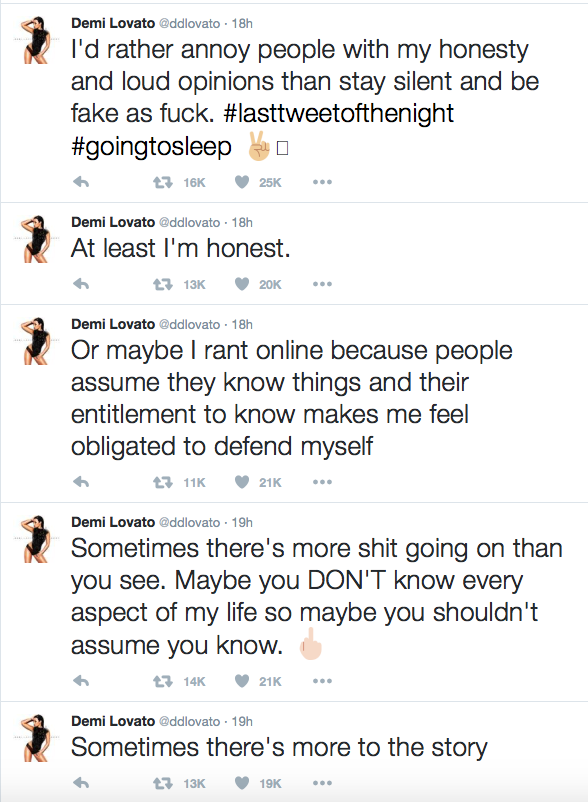
Task: Open more options on the '#goingtosleep' tweet
Action: [x=323, y=182]
